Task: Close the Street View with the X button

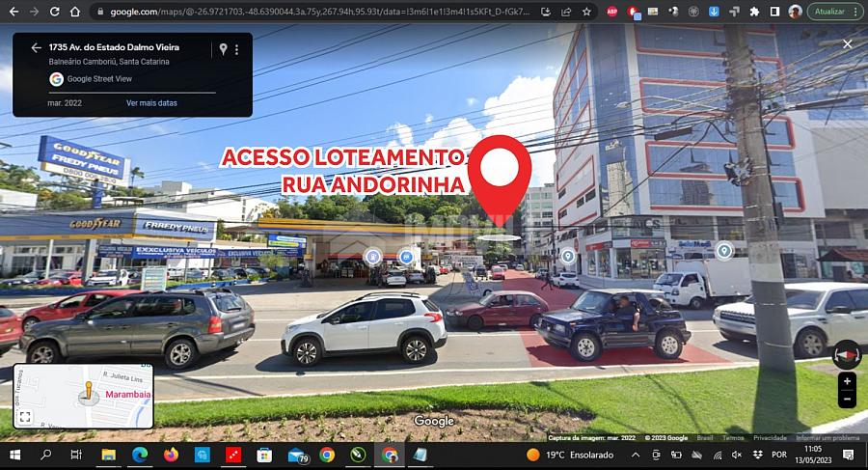Action: click(x=847, y=44)
